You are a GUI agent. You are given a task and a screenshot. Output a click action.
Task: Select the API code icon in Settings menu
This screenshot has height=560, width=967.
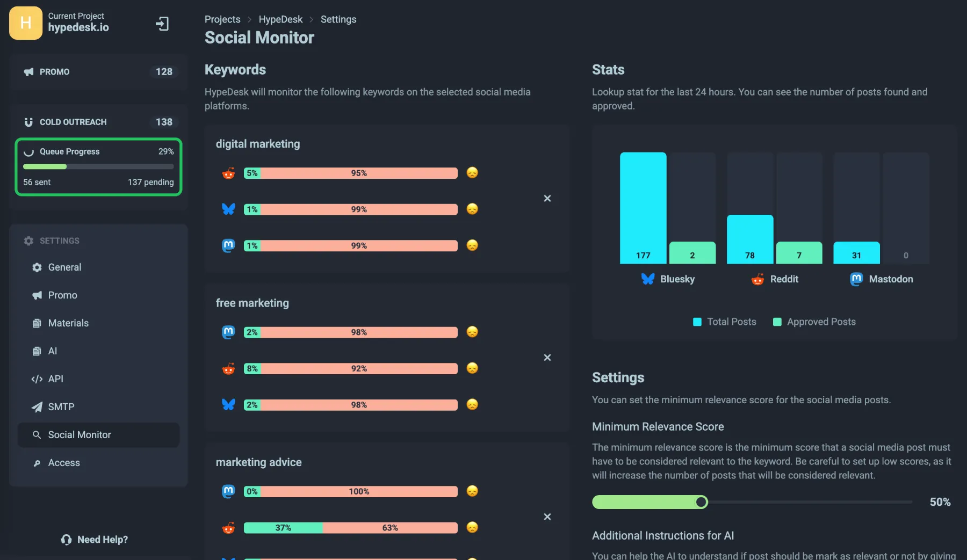pos(36,379)
